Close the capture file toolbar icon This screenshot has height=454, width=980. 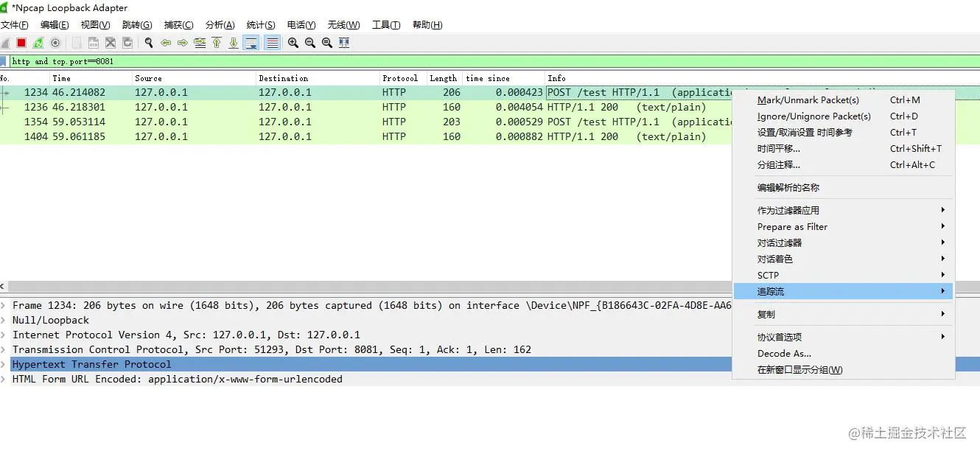(x=111, y=43)
